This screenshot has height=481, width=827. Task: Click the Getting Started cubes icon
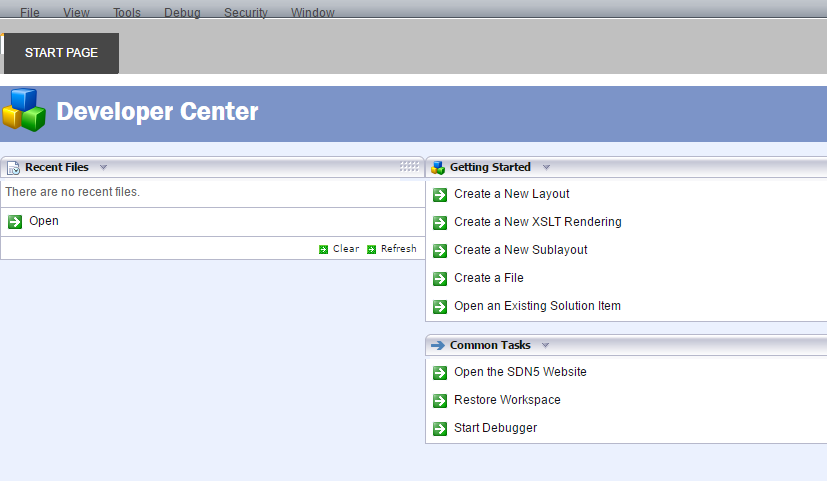click(x=438, y=168)
